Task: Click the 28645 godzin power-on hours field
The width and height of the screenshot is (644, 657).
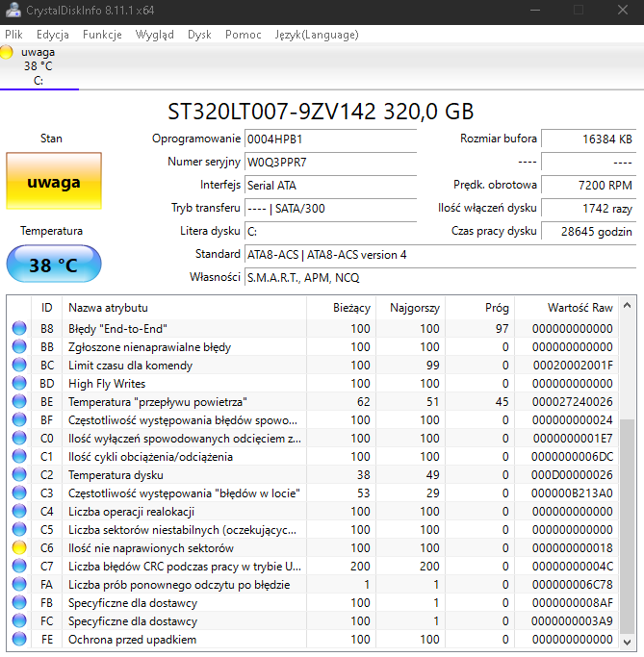Action: 589,231
